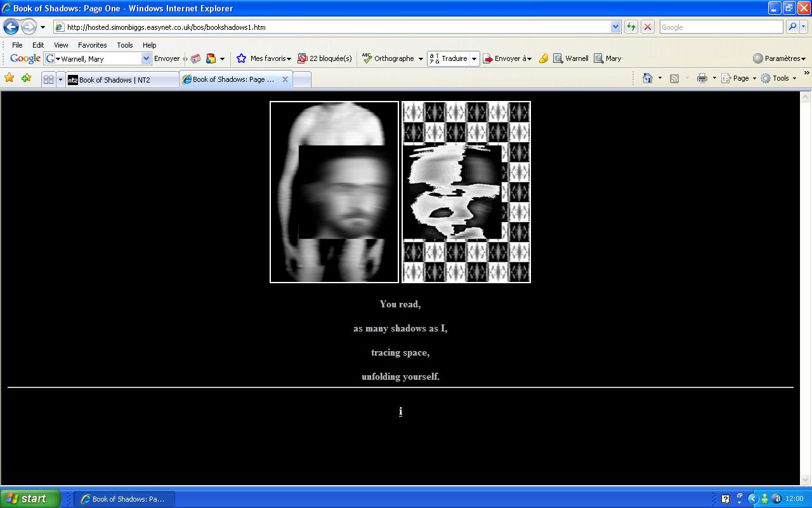Click the address bar URL field

[331, 27]
